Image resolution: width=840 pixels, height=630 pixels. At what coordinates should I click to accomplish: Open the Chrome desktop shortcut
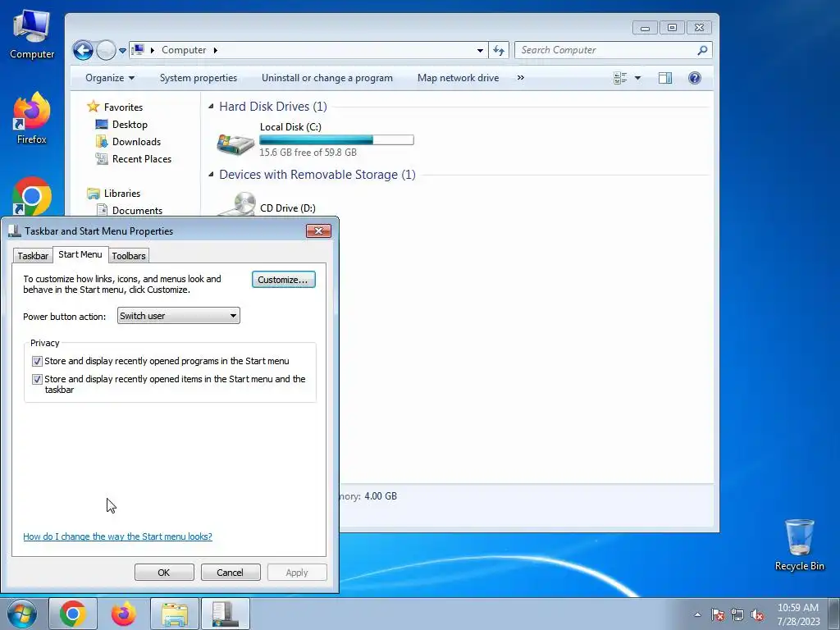point(32,196)
